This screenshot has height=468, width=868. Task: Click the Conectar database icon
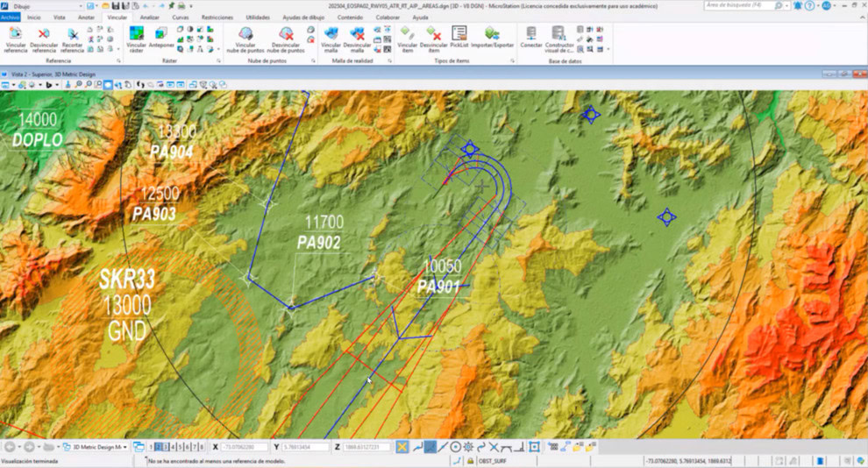coord(531,33)
